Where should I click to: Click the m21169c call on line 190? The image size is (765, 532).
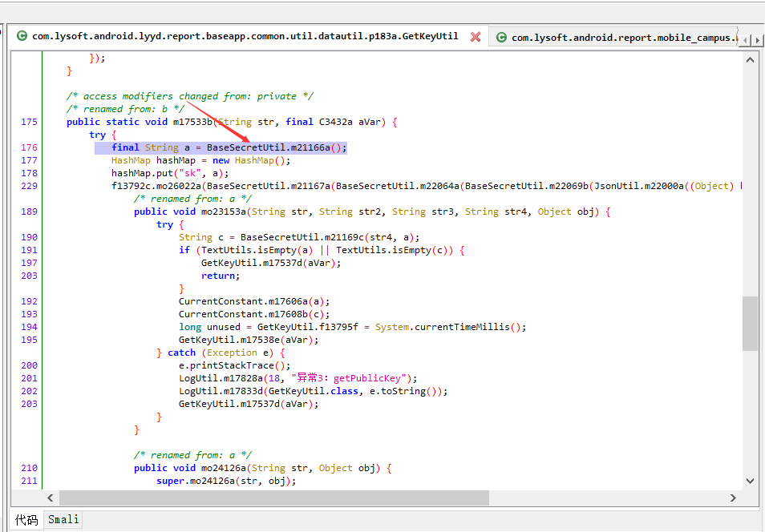(344, 237)
